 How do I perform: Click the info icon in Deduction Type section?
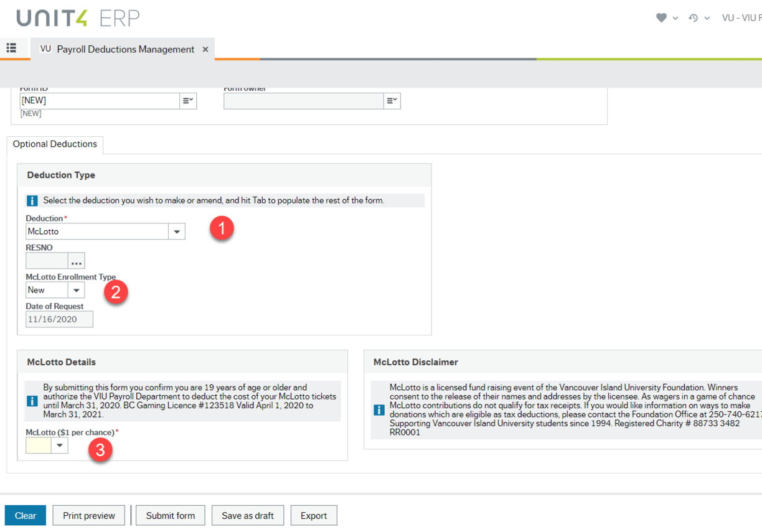coord(32,200)
